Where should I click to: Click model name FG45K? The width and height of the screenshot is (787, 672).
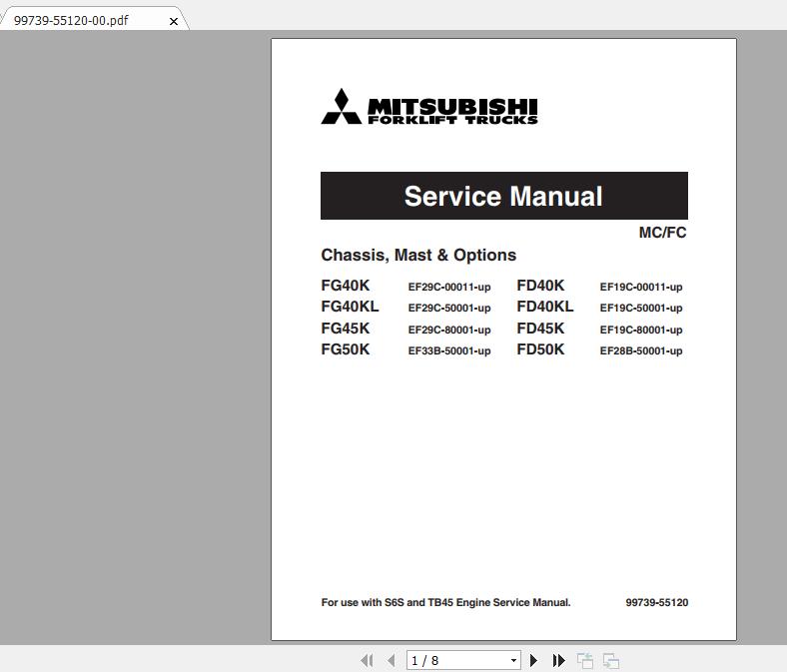click(346, 329)
